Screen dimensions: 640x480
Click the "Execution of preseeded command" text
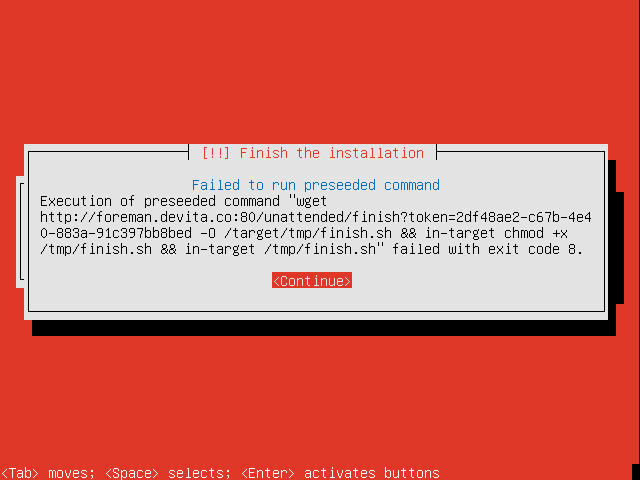160,201
